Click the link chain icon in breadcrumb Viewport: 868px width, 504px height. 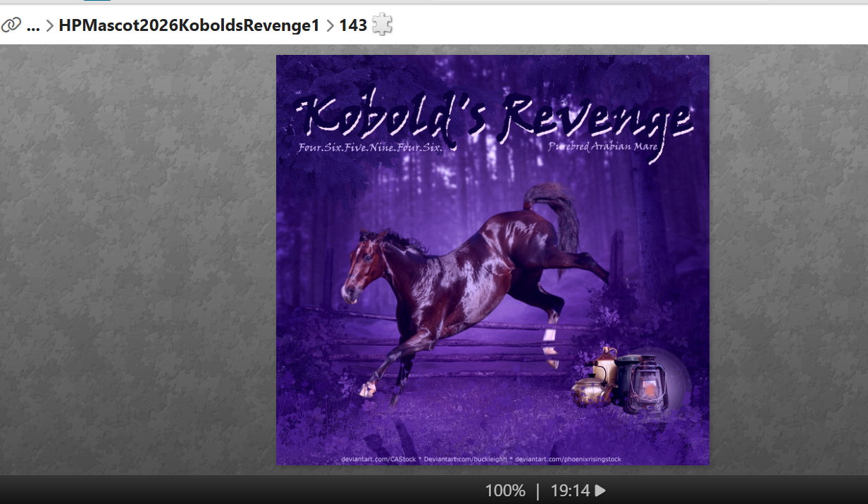[11, 25]
